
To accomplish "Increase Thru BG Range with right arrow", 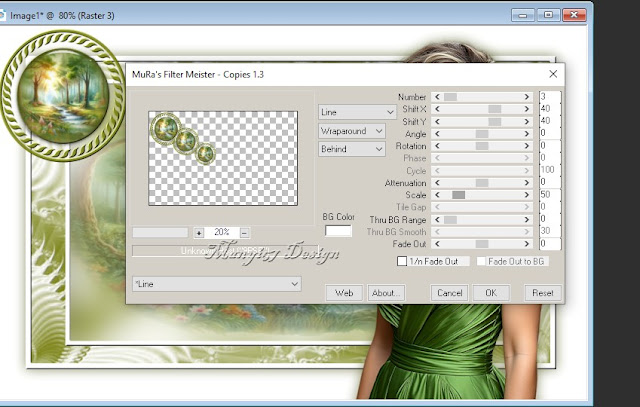I will 527,220.
